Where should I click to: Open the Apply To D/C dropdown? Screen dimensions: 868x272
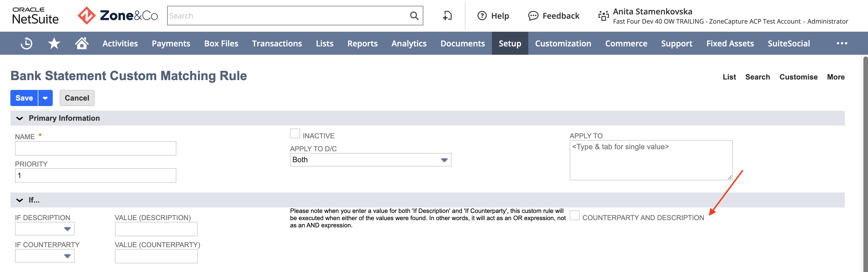click(x=370, y=160)
